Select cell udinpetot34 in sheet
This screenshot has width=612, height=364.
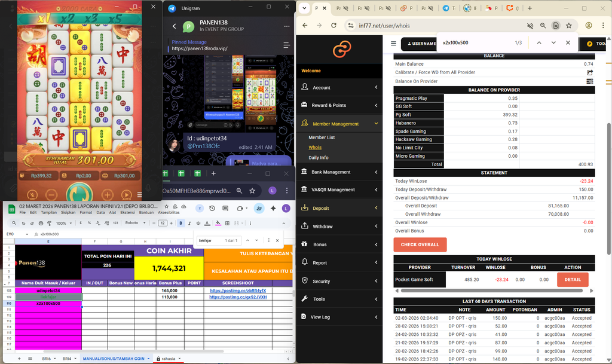coord(48,290)
